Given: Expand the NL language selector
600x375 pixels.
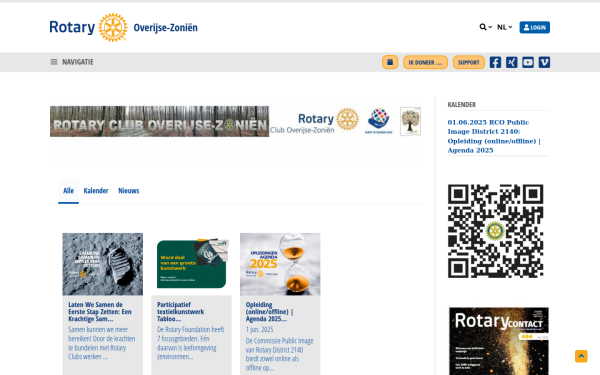Looking at the screenshot, I should (x=504, y=27).
